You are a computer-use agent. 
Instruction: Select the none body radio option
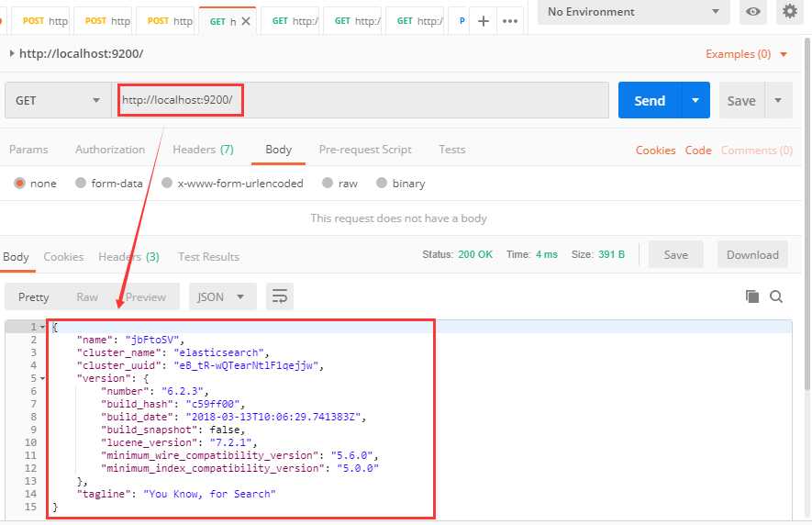tap(19, 183)
